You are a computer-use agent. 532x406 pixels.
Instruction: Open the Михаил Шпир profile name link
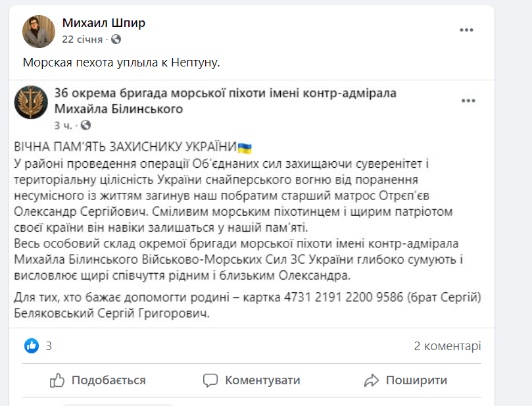pos(103,23)
